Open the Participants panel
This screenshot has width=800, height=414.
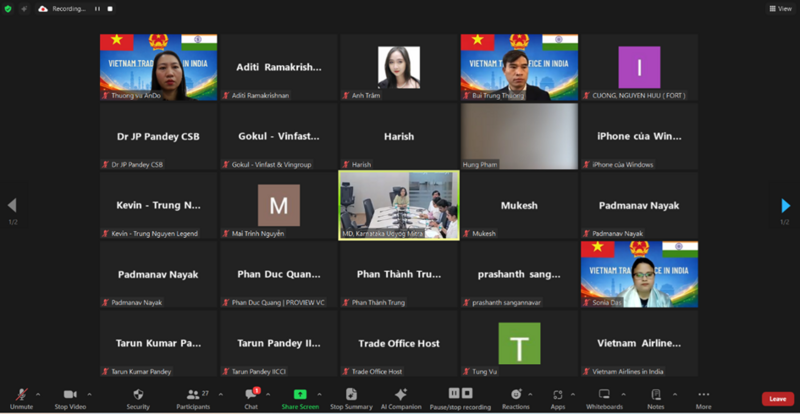pos(191,397)
